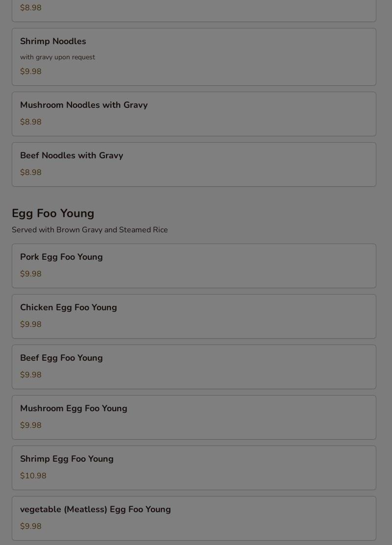
Task: Click the $8.98 price under Beef Noodles
Action: point(31,173)
